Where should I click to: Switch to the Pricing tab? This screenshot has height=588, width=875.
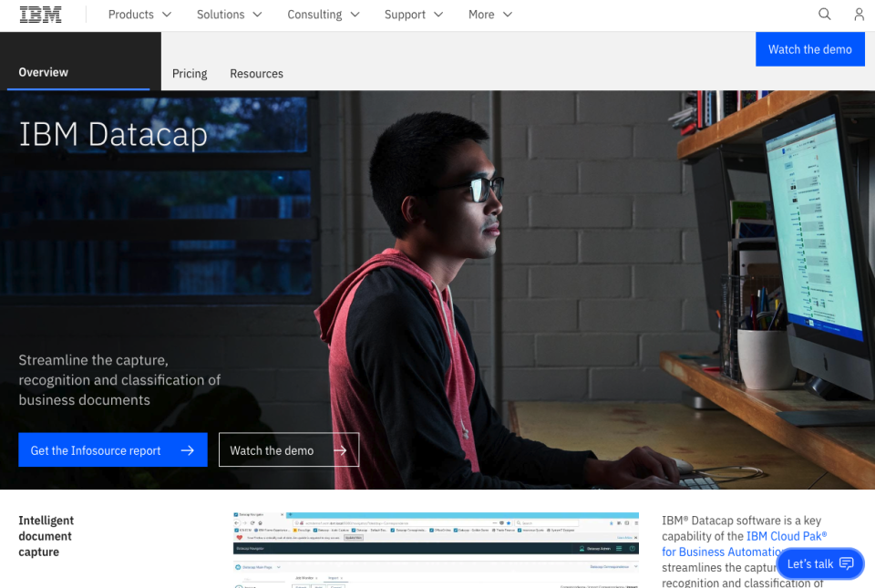190,74
